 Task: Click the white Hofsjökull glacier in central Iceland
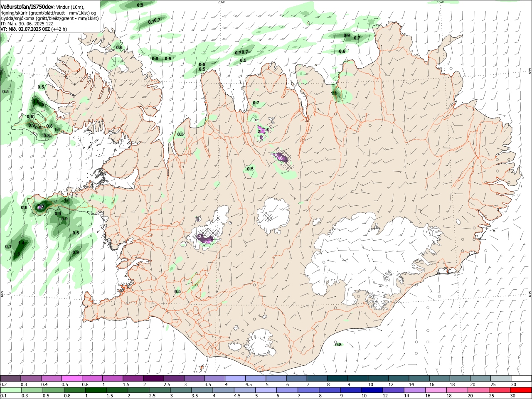pos(273,215)
